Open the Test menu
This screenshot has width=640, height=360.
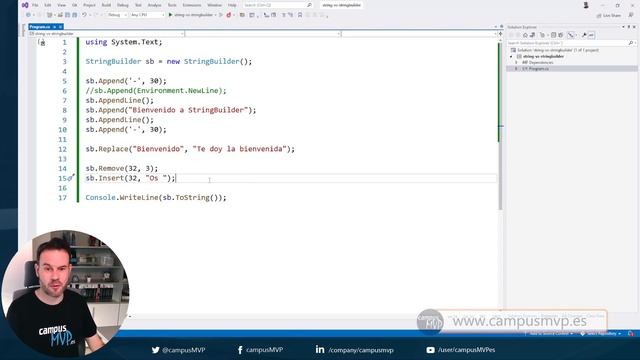pos(138,5)
